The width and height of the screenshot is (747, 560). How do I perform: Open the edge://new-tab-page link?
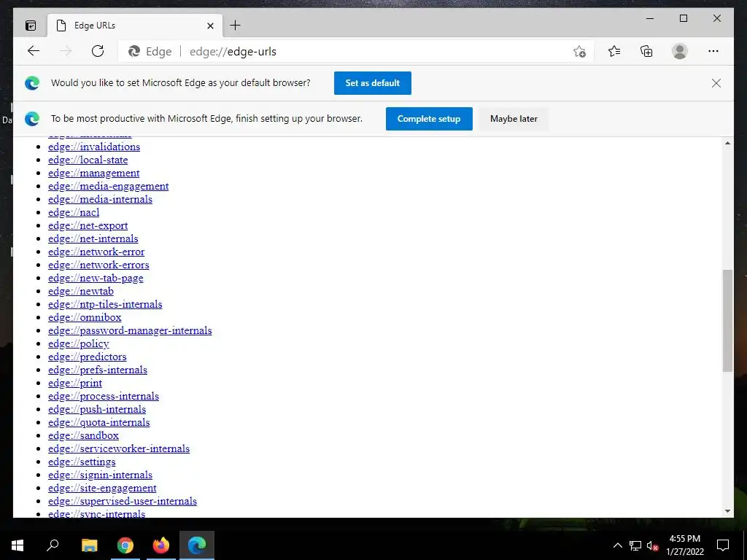96,278
